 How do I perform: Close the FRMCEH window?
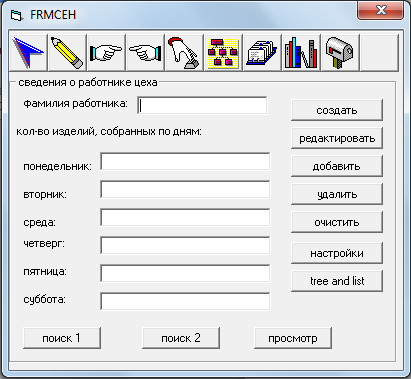380,11
